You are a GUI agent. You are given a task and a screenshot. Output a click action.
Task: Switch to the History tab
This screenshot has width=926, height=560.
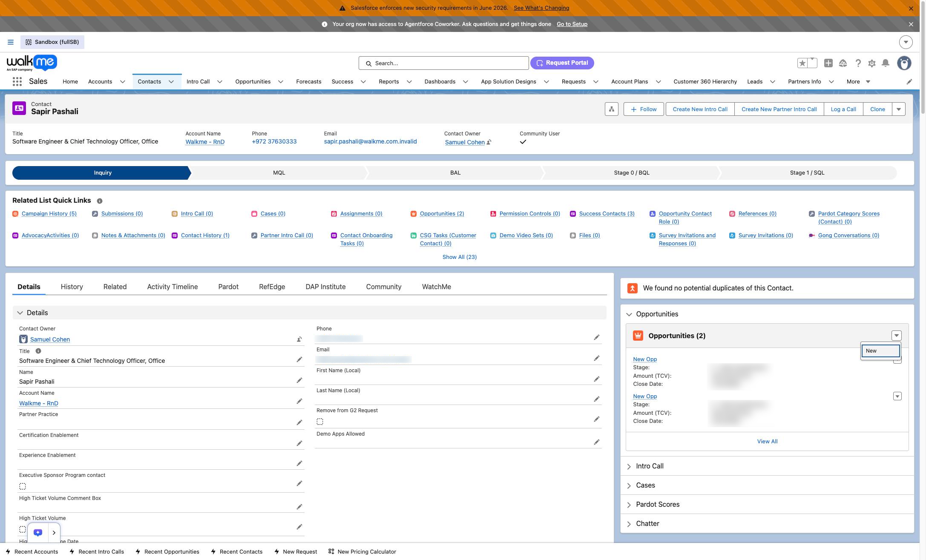[72, 287]
